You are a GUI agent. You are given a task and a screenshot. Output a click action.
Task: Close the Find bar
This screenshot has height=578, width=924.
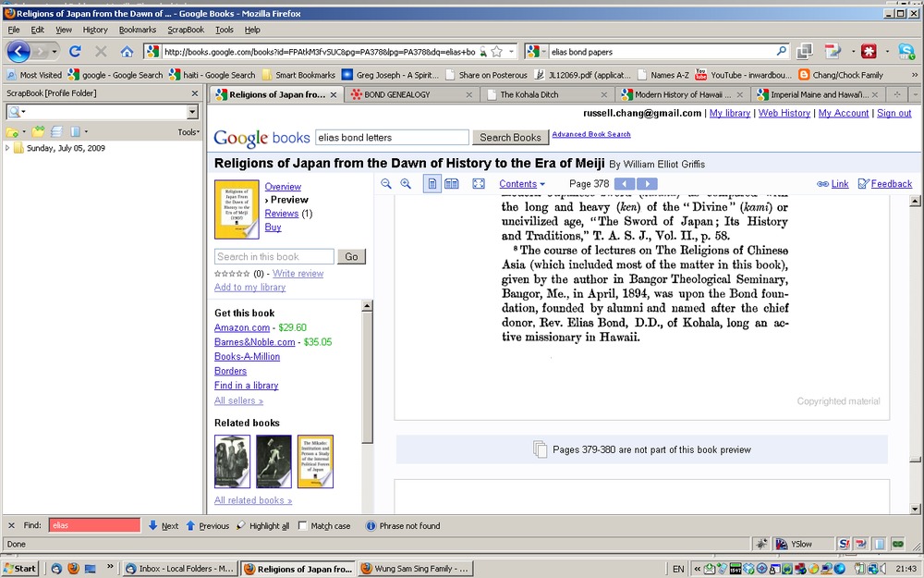point(11,525)
